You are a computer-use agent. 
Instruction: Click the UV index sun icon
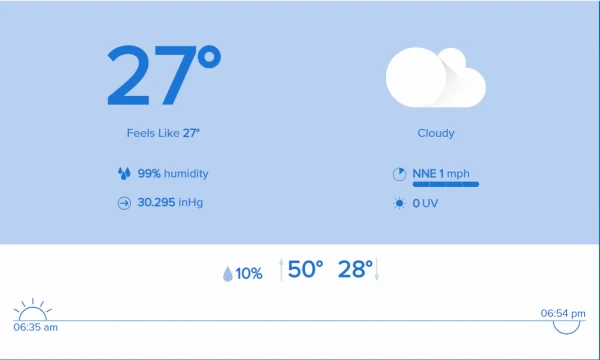click(399, 203)
